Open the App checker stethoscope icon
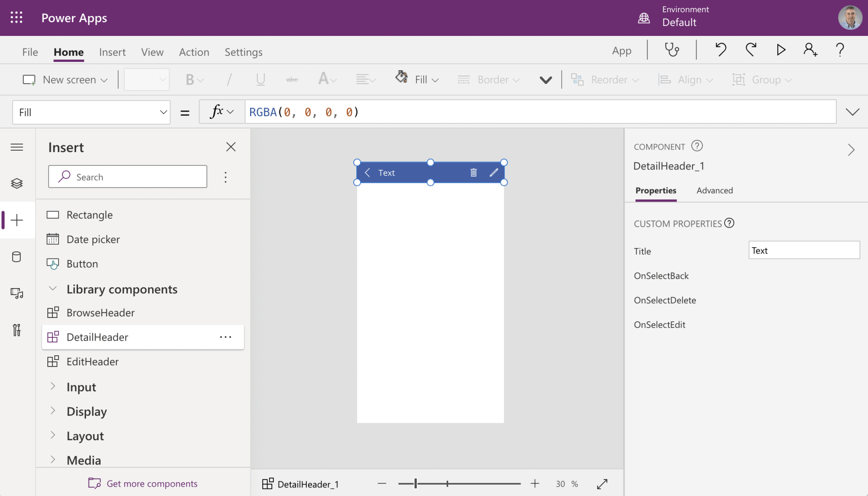 click(x=672, y=50)
